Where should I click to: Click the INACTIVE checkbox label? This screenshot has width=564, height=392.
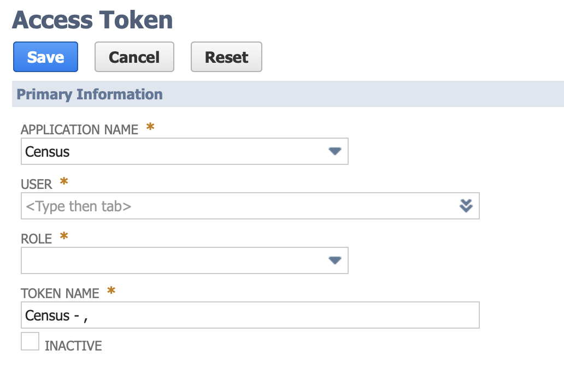tap(73, 346)
